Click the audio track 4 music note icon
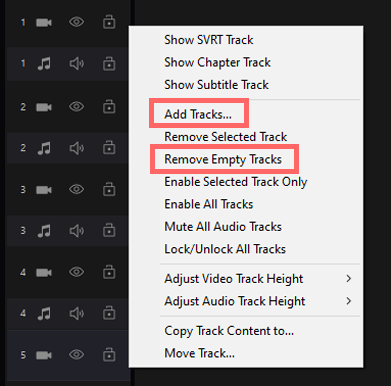 coord(44,313)
